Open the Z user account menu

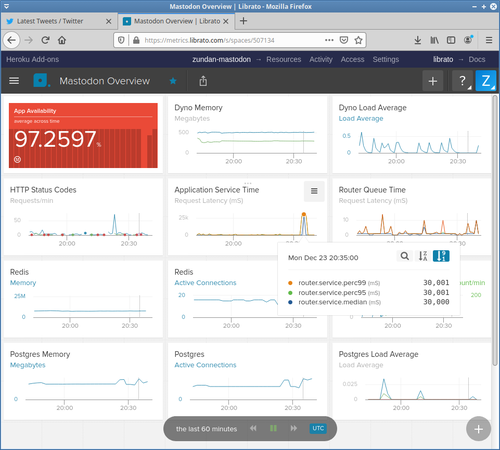[x=486, y=81]
